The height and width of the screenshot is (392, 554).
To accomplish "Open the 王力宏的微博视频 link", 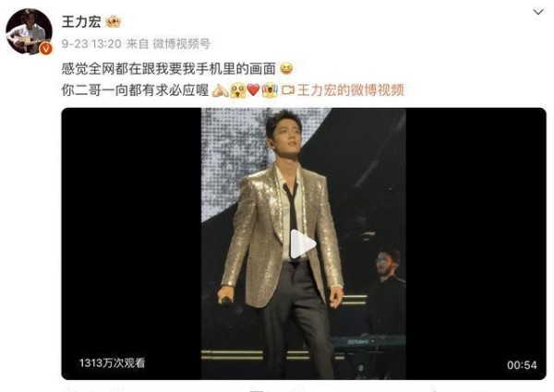I will (351, 90).
